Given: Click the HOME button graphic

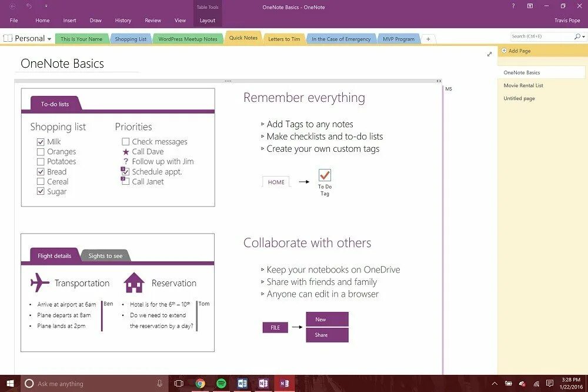Looking at the screenshot, I should 276,182.
